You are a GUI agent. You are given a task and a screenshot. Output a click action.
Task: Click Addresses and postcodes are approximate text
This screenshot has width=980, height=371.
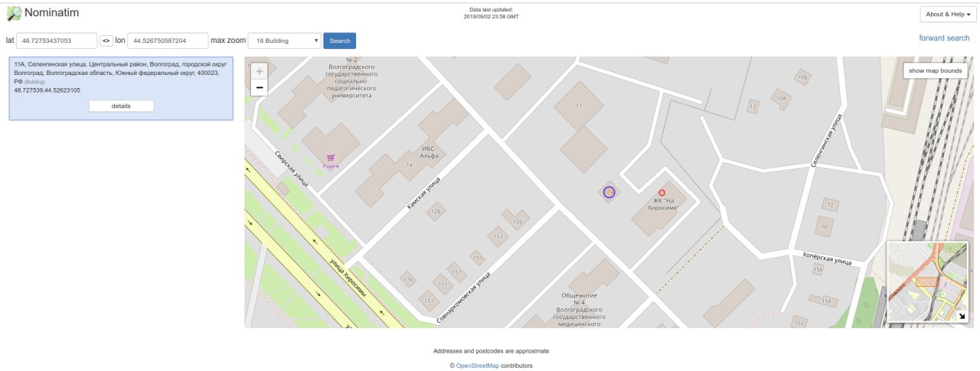point(491,350)
